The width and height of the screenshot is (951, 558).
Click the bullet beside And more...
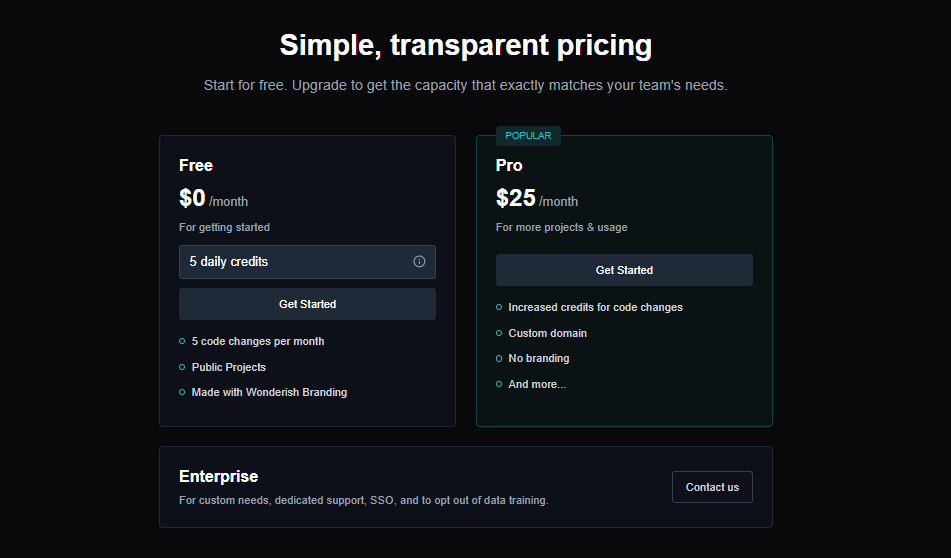tap(499, 384)
